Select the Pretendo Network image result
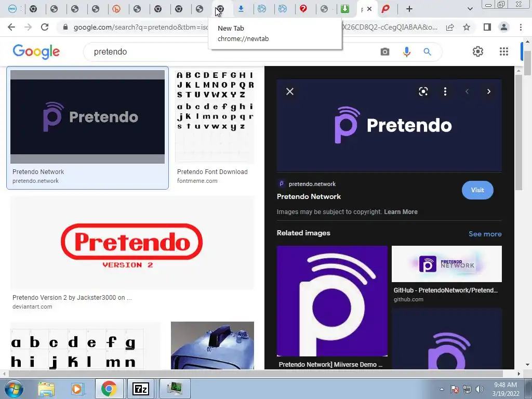Screen dimensions: 532x399 point(87,117)
